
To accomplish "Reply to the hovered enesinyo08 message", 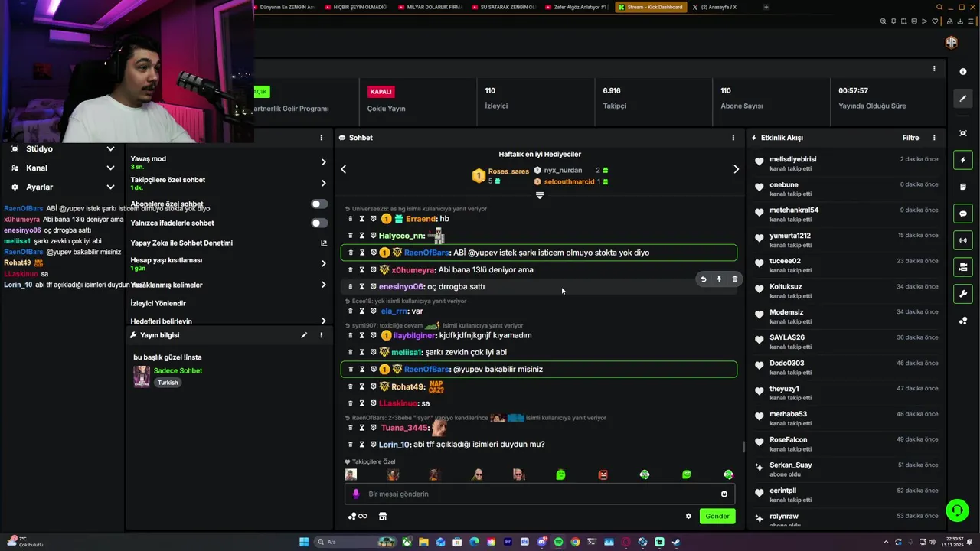I will tap(704, 279).
